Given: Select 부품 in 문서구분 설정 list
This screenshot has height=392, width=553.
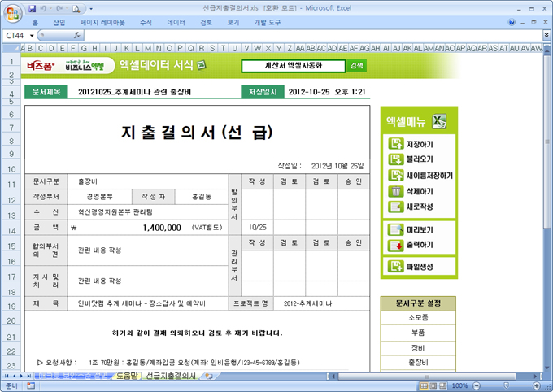Looking at the screenshot, I should click(418, 333).
